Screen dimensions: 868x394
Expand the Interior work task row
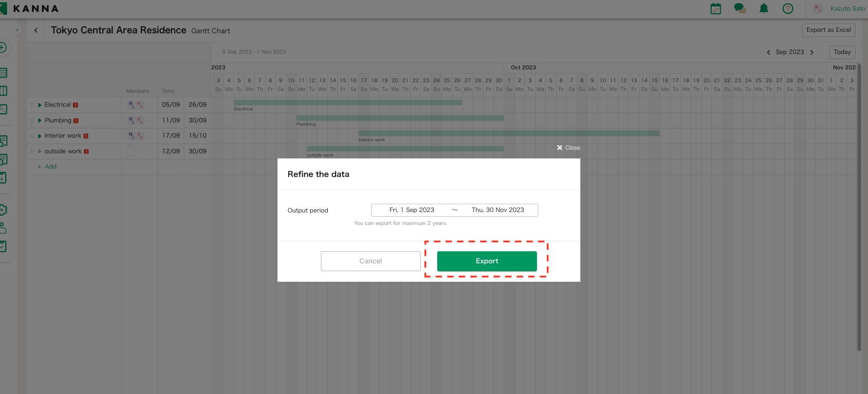pos(40,136)
